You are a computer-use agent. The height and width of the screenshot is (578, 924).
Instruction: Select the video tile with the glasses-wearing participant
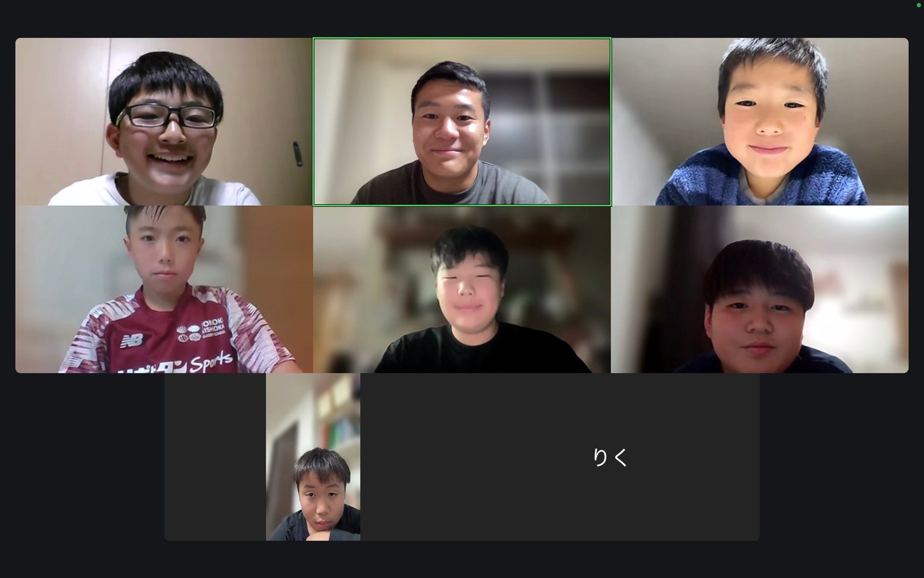coord(164,122)
